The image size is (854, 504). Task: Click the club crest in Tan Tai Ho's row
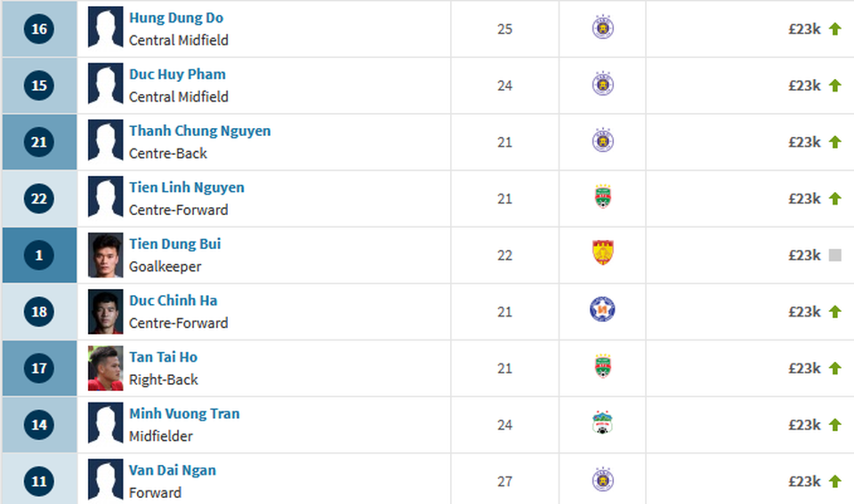[x=602, y=367]
